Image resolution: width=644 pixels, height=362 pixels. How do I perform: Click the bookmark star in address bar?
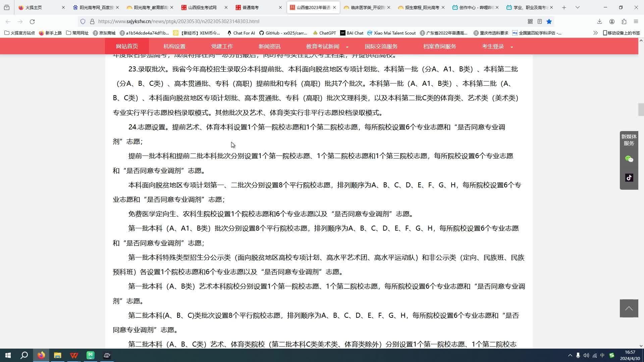pos(549,21)
